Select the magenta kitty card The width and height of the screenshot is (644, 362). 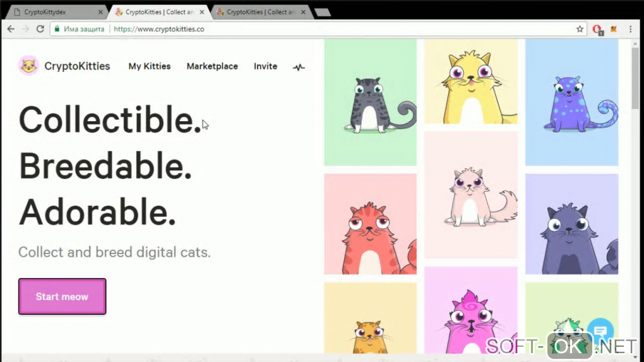point(470,310)
